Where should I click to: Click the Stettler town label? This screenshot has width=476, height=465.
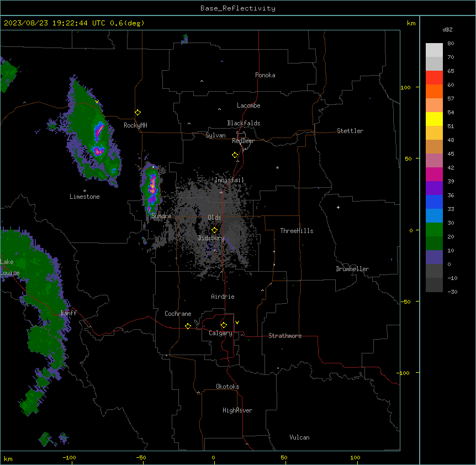click(x=350, y=131)
